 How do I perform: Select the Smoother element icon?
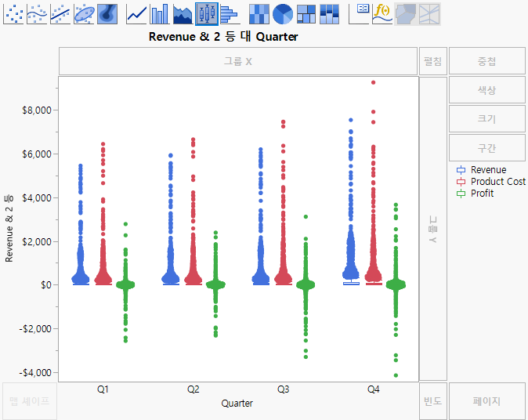[37, 14]
